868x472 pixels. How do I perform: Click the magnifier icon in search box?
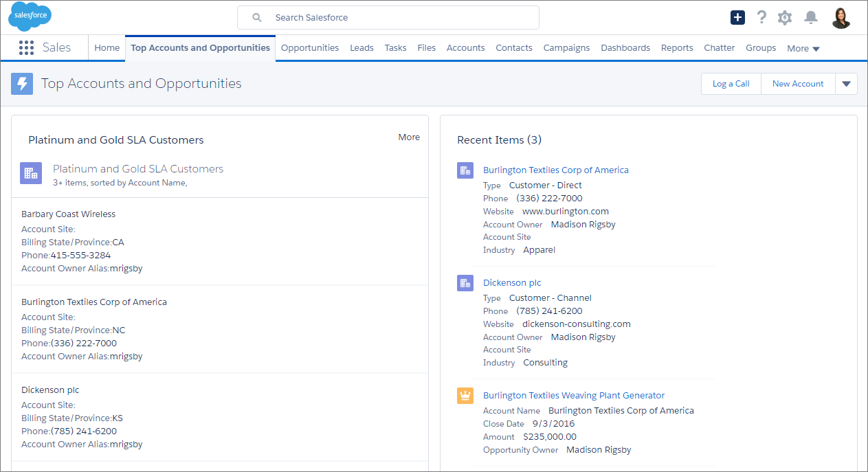(x=257, y=18)
